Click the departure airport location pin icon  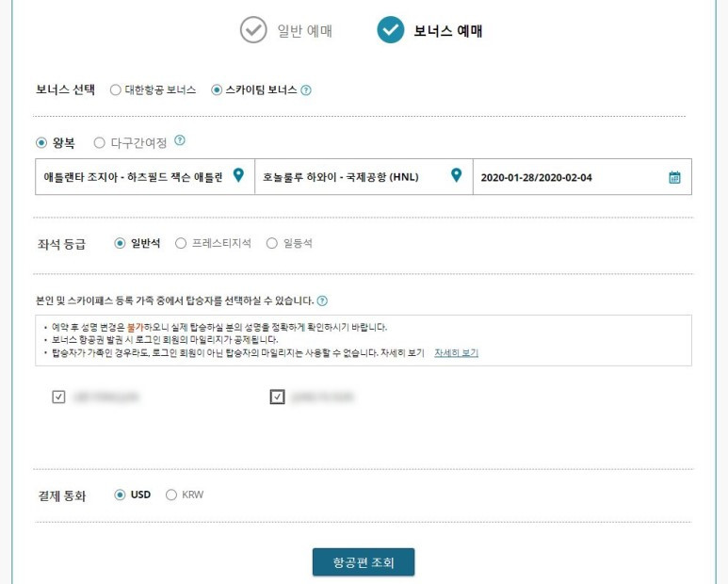[x=238, y=175]
